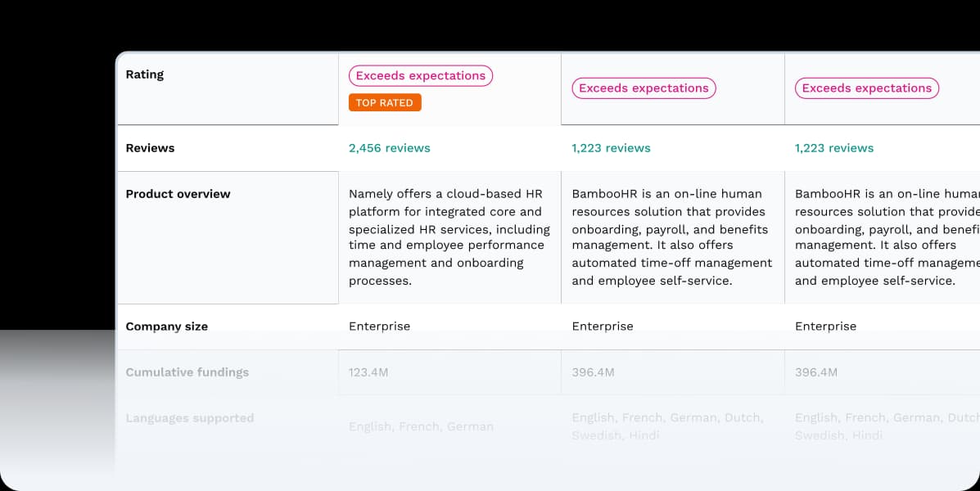Select the TOP RATED badge under Namely's rating
The image size is (980, 491).
tap(385, 102)
